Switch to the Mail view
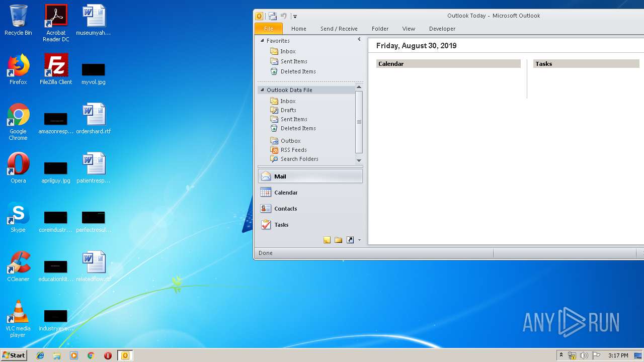 (x=310, y=176)
